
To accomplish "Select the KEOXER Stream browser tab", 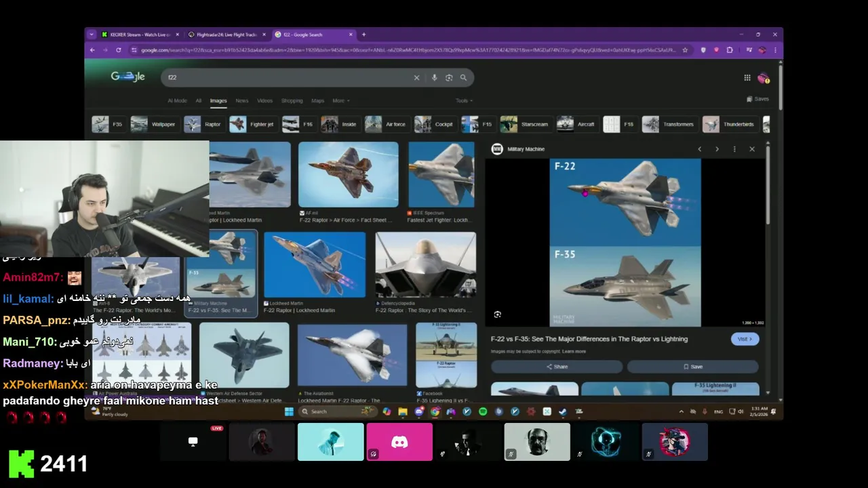I will (140, 35).
